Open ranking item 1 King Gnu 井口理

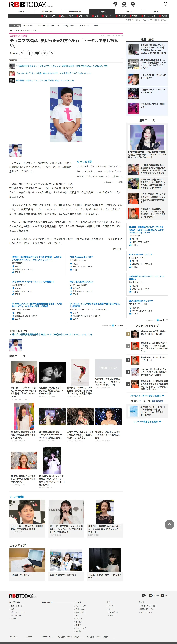click(x=147, y=334)
